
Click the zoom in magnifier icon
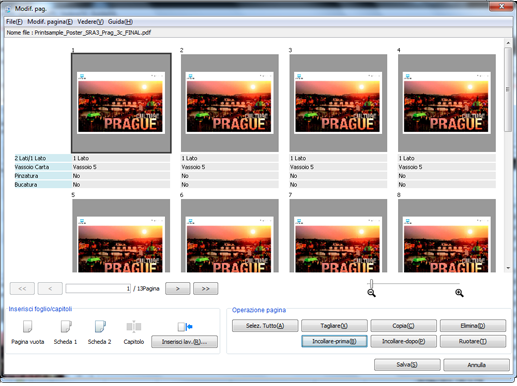[459, 293]
